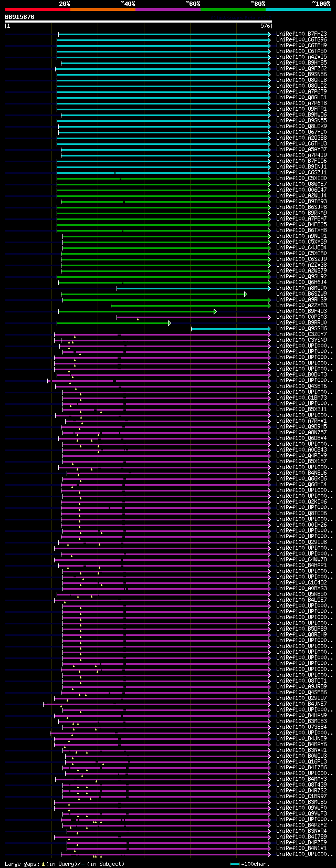
Task: Click hit label UniRef100_Q8LDK9
Action: 301,126
